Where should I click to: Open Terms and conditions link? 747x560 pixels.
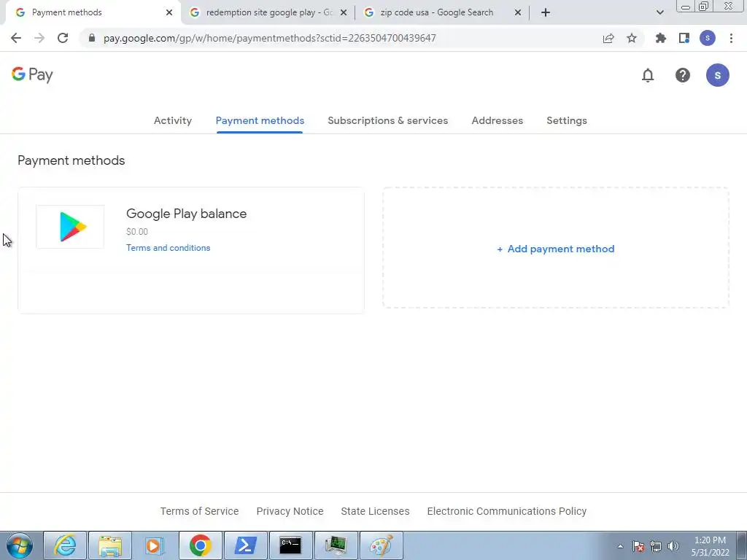169,248
